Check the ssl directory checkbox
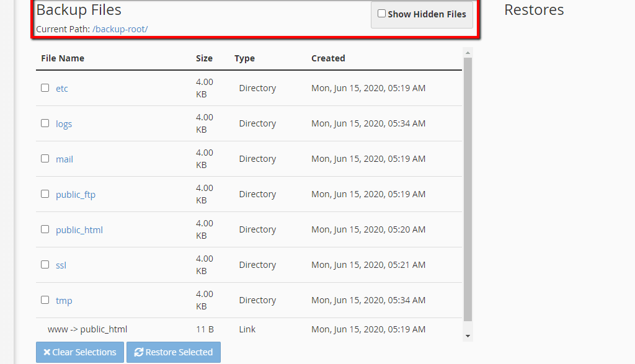 45,264
